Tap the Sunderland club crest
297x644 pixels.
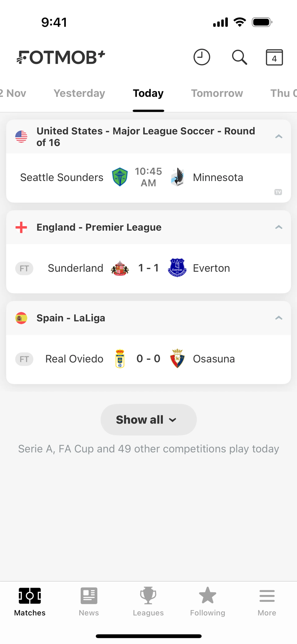pos(120,268)
